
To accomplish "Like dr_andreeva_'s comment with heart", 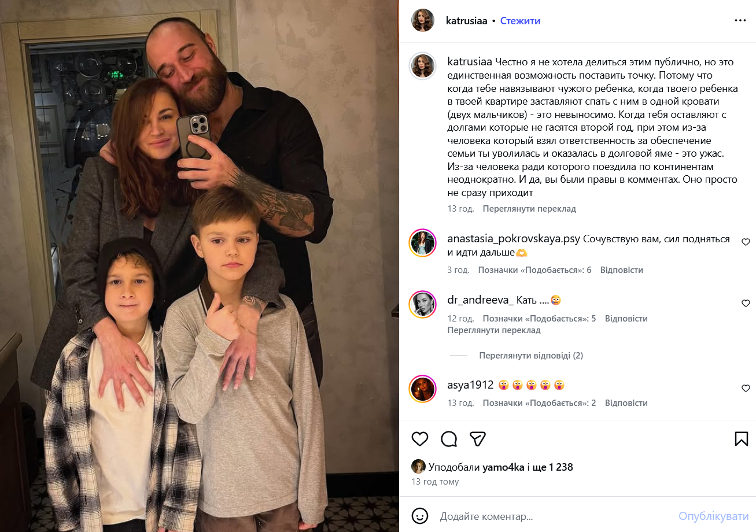I will (x=746, y=303).
